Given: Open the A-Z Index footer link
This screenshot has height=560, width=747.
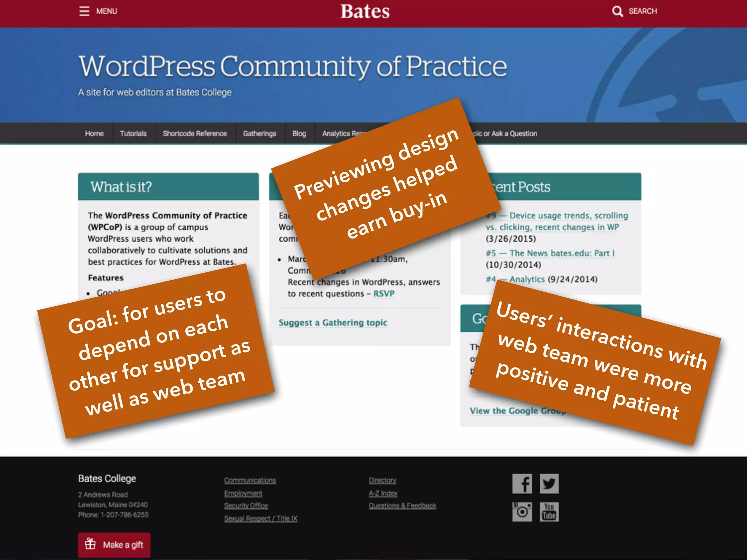Looking at the screenshot, I should click(383, 493).
